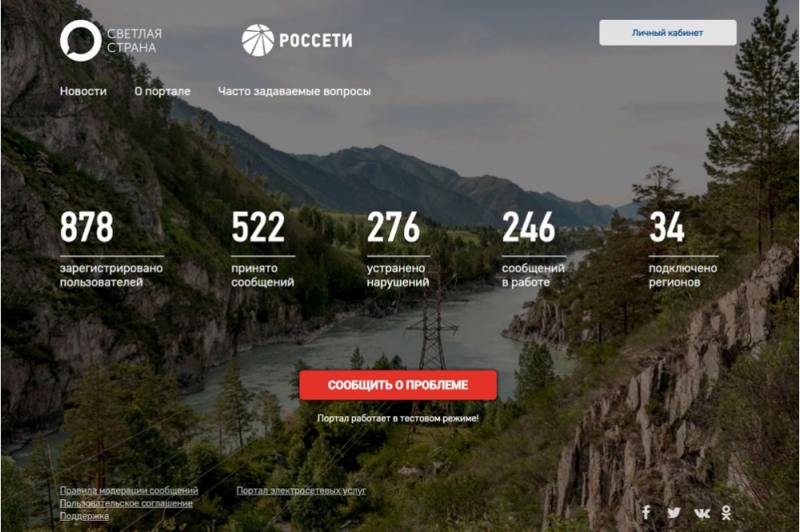Open Портал электросетевых услуг link

tap(301, 490)
